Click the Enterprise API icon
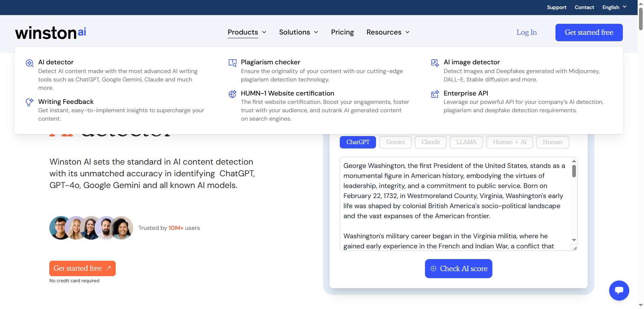The image size is (644, 309). tap(435, 94)
